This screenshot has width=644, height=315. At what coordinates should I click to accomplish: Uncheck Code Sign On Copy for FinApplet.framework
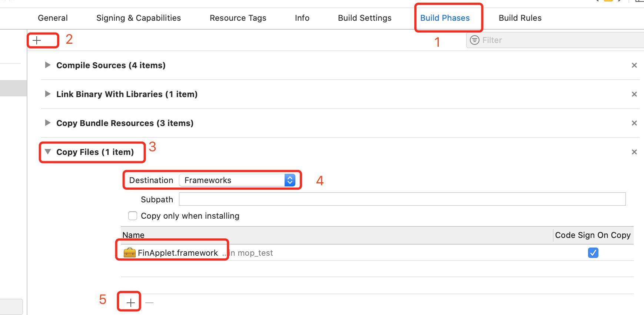593,253
